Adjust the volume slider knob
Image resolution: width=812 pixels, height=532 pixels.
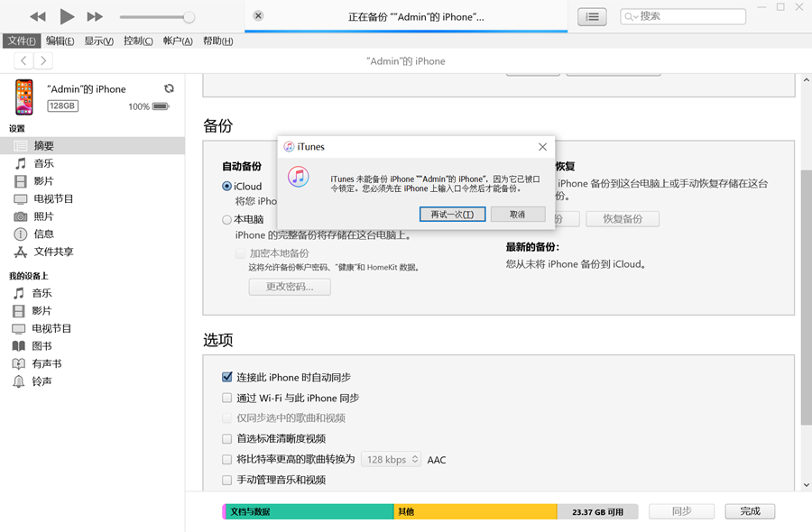[189, 17]
